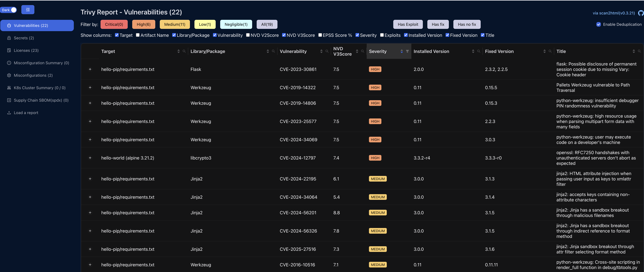
Task: Expand the CVE-2024-22195 row
Action: tap(90, 179)
